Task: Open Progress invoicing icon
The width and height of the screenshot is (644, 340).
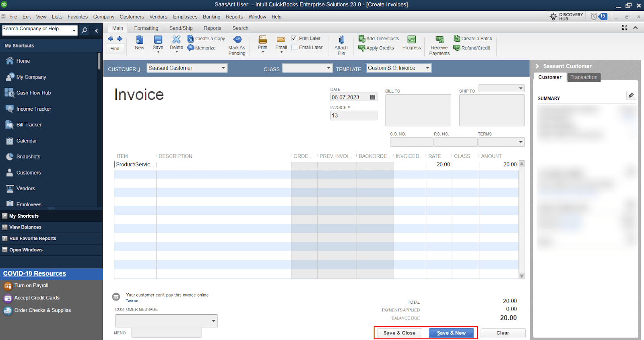Action: (x=411, y=39)
